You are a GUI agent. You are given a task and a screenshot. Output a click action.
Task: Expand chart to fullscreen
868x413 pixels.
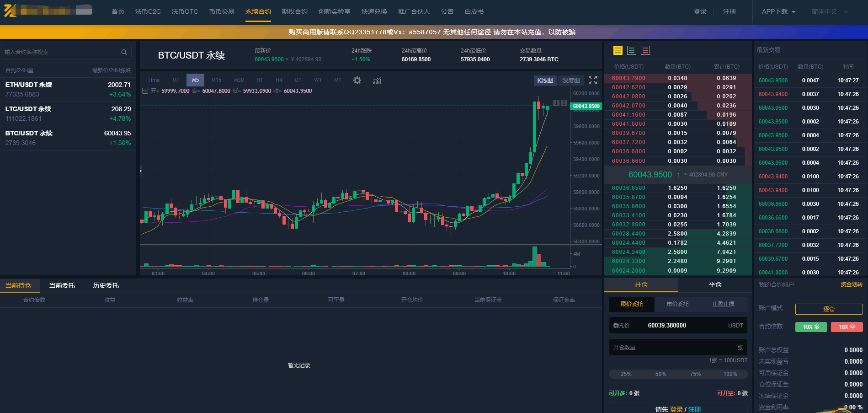(x=593, y=80)
